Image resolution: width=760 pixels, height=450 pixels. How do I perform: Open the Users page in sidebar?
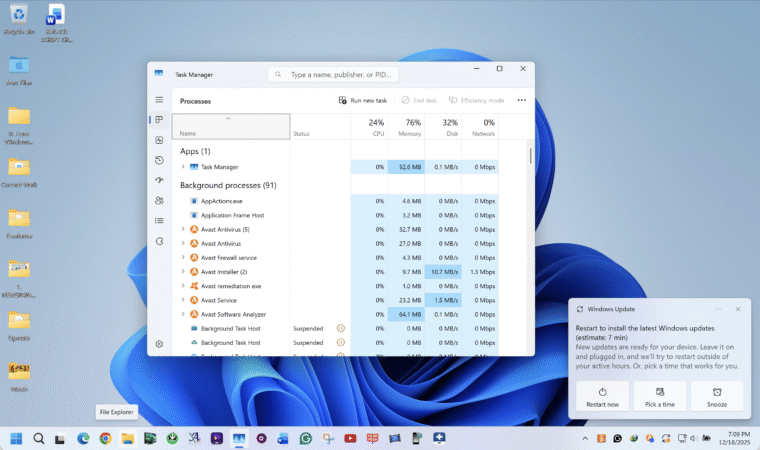(x=159, y=201)
